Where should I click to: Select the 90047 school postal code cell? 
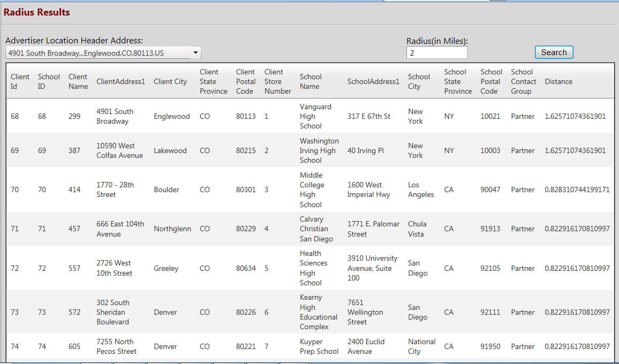490,189
